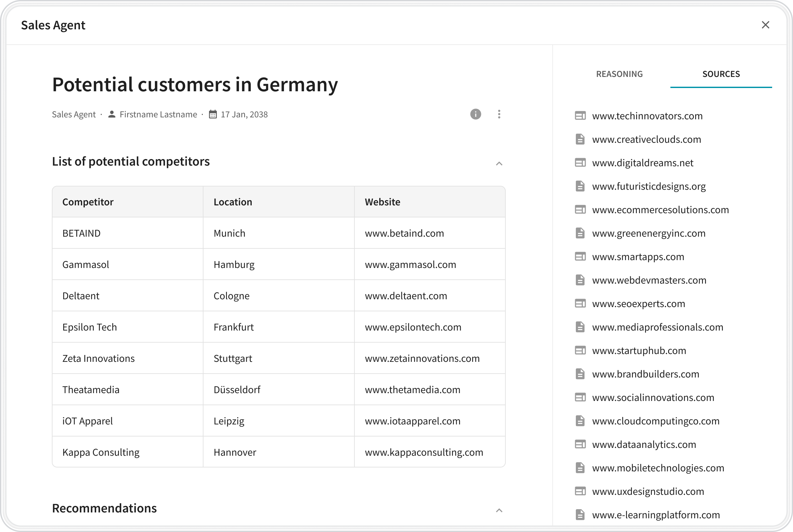Viewport: 793px width, 532px height.
Task: Open the www.kappaconsulting.com link in table
Action: [424, 452]
